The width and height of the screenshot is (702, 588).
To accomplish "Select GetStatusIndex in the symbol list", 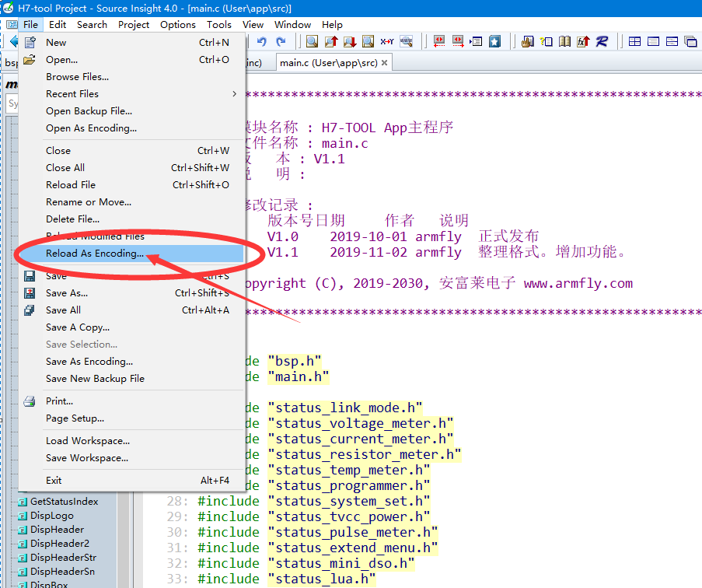I will tap(64, 502).
